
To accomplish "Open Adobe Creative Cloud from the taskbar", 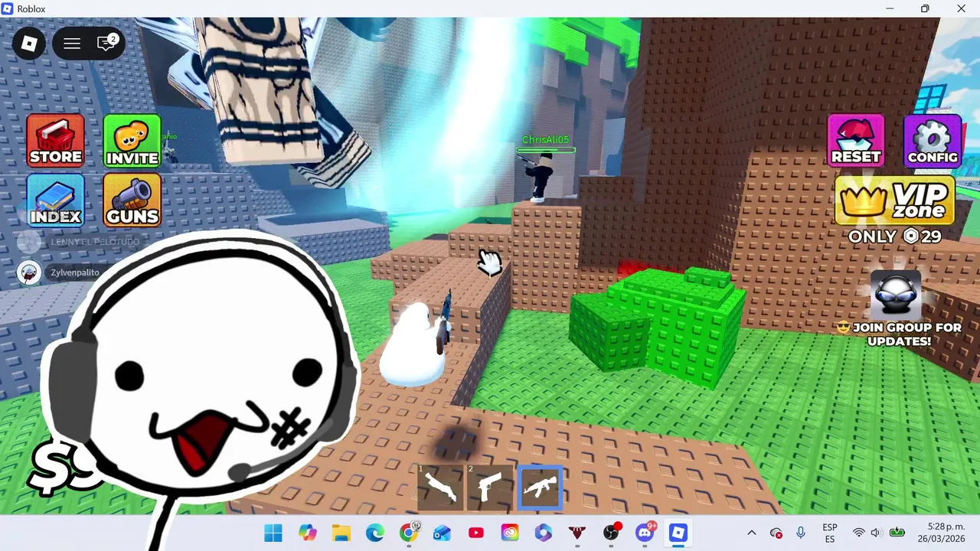I will (510, 533).
